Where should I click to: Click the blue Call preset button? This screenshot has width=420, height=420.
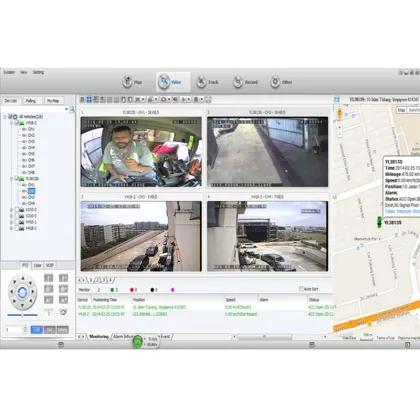click(37, 330)
